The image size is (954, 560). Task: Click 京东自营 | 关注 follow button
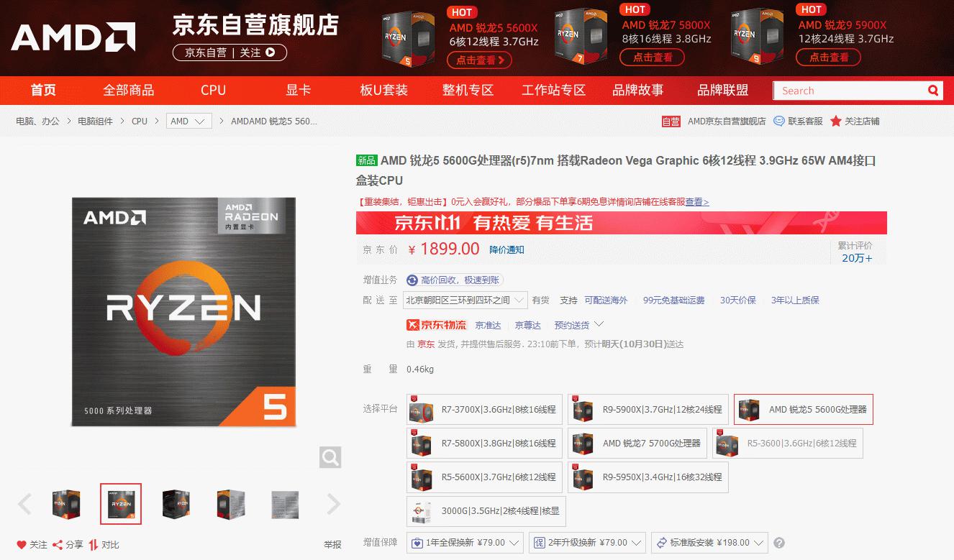[x=230, y=52]
